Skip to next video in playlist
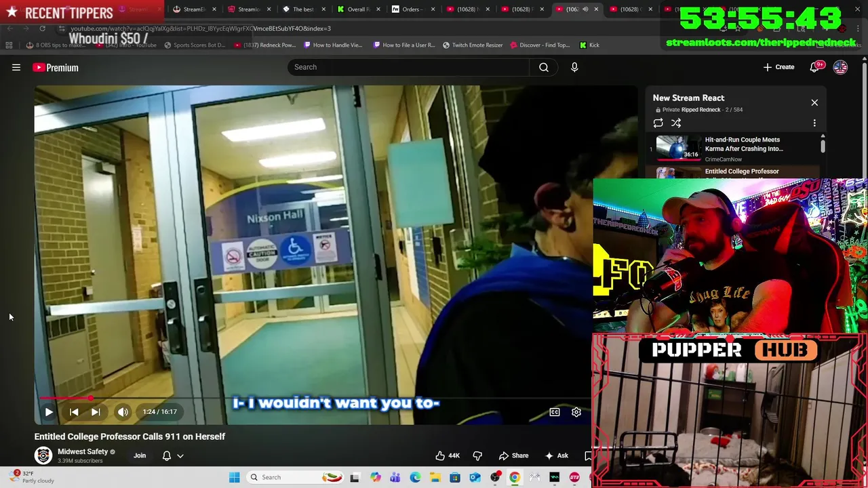 [x=96, y=412]
